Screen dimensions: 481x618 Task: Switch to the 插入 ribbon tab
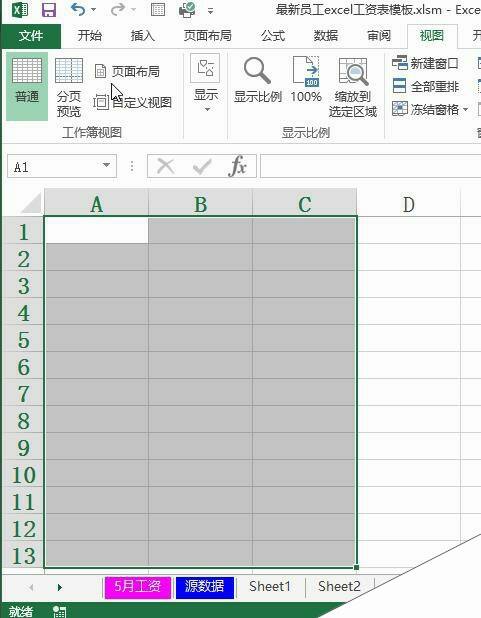click(x=143, y=36)
